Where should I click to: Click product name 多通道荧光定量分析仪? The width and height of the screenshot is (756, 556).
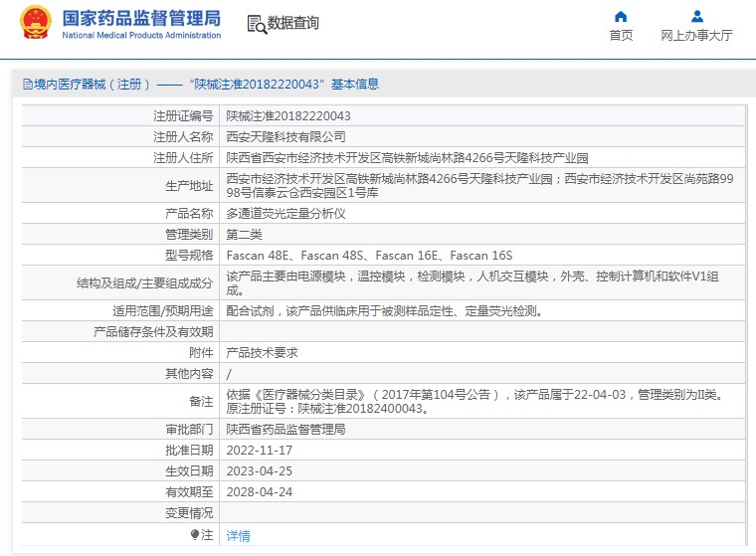pos(286,214)
